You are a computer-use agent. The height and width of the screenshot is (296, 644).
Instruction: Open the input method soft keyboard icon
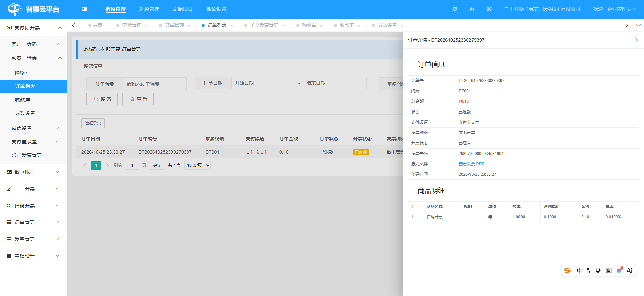point(609,270)
